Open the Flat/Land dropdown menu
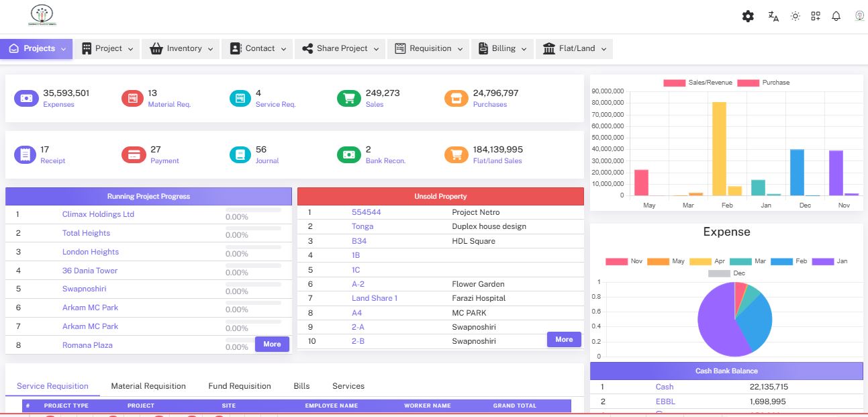The height and width of the screenshot is (417, 868). click(x=574, y=48)
